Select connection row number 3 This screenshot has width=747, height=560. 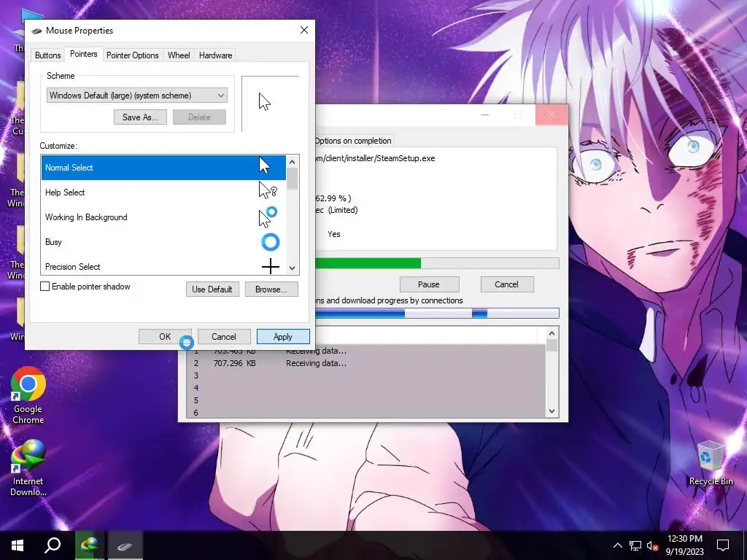(366, 376)
